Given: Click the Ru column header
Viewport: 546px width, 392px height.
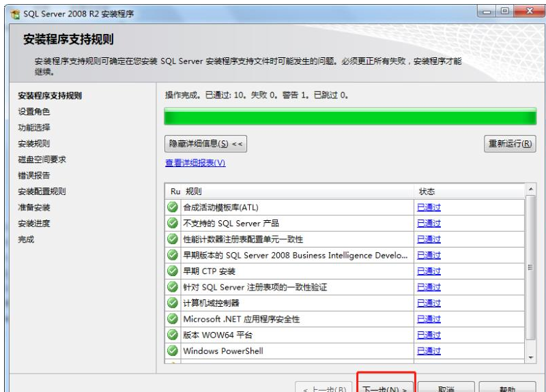Looking at the screenshot, I should (175, 192).
